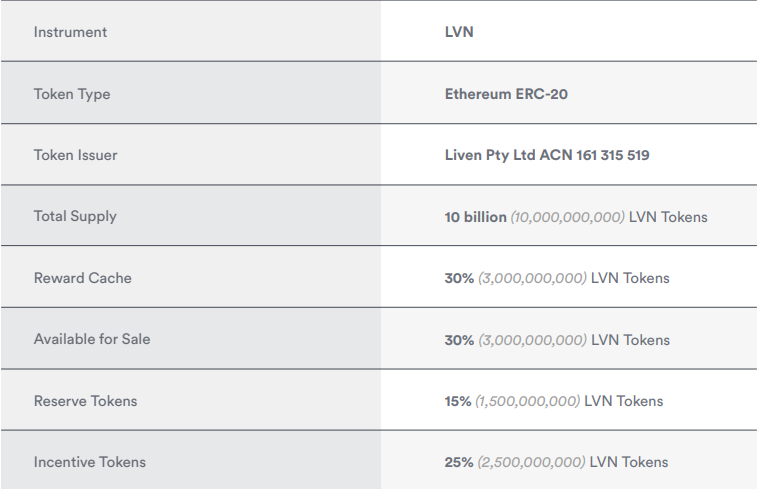Click the Total Supply label
The height and width of the screenshot is (489, 758).
click(75, 216)
